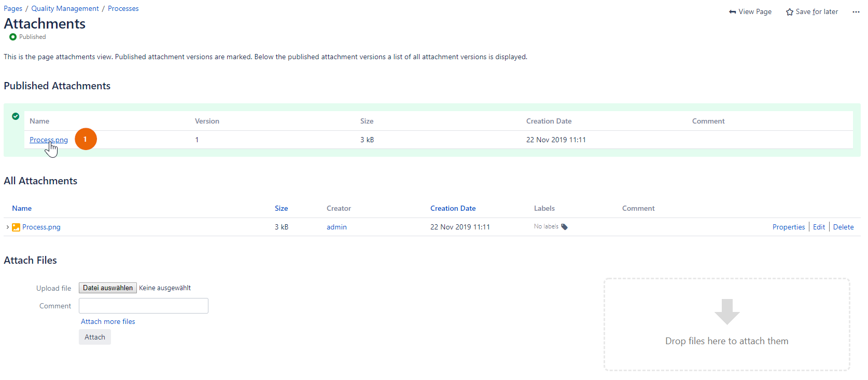Sort attachments by Creation Date header
Viewport: 868px width, 380px height.
453,208
